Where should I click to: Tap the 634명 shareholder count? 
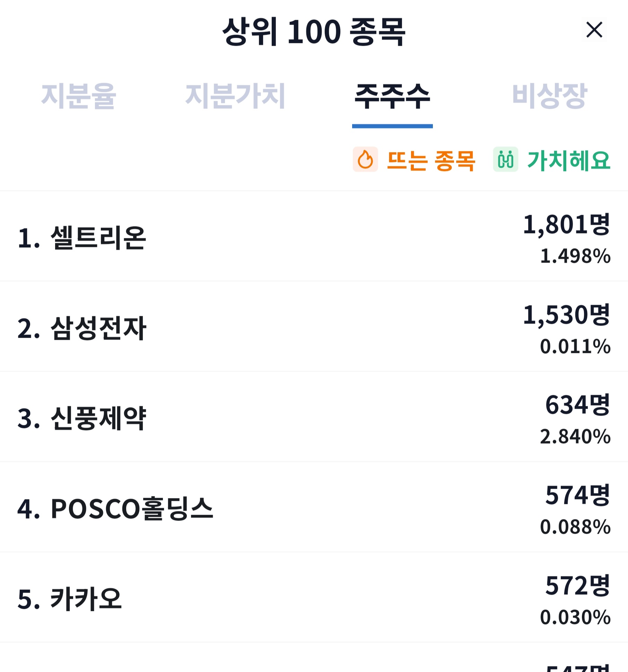(578, 405)
